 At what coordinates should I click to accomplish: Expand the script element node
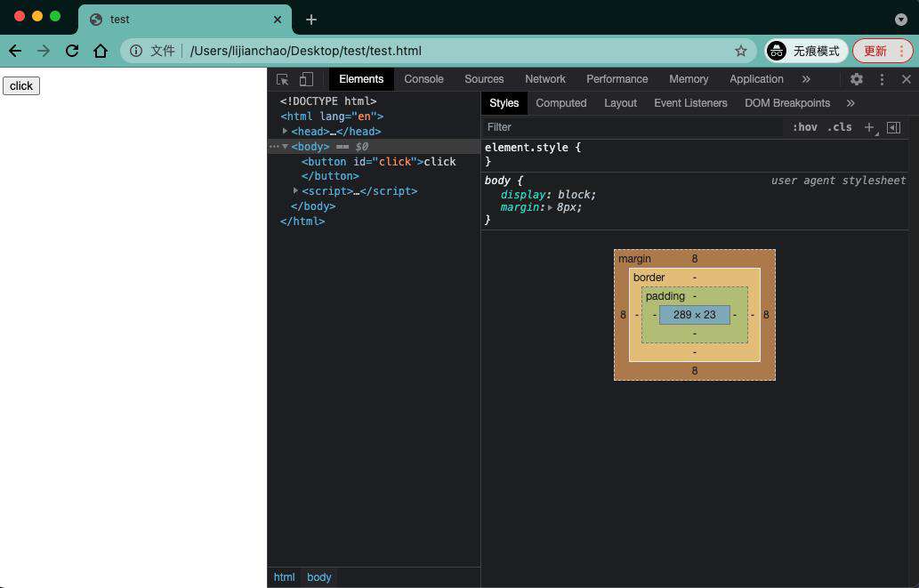click(x=295, y=190)
